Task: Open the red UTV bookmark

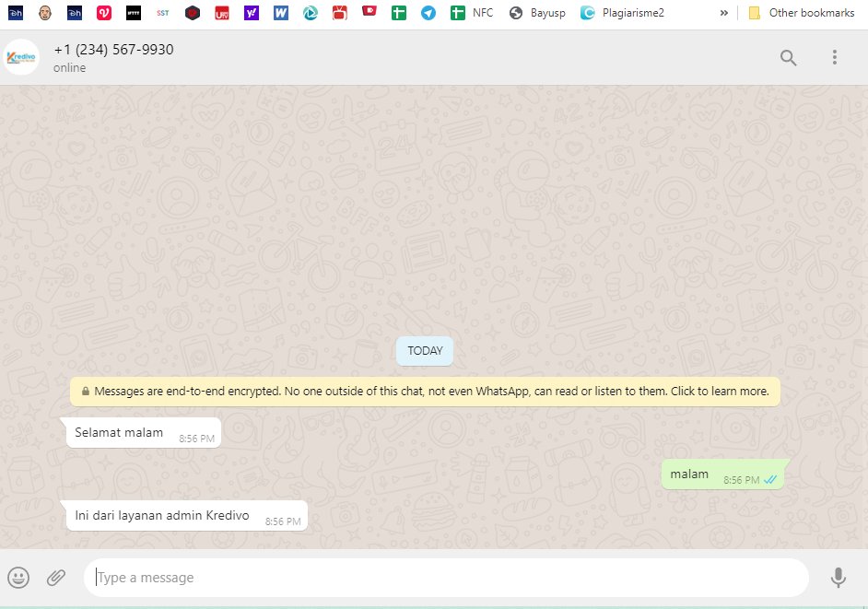Action: pyautogui.click(x=222, y=13)
